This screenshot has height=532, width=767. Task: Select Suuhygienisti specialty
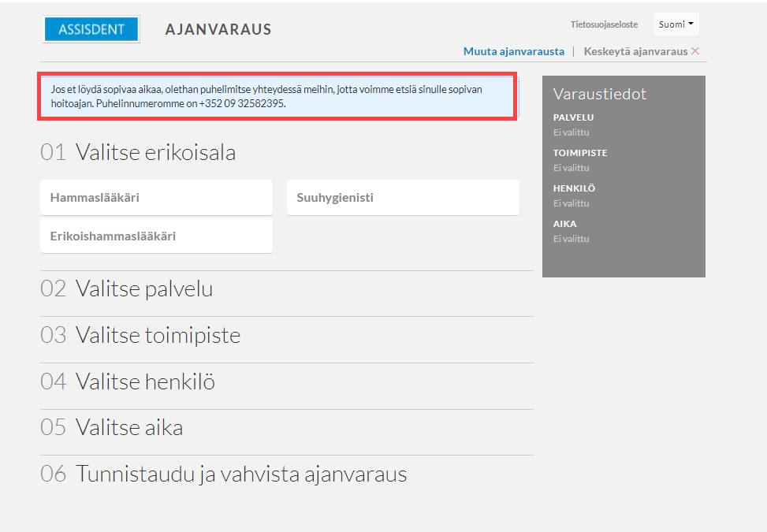pos(403,198)
